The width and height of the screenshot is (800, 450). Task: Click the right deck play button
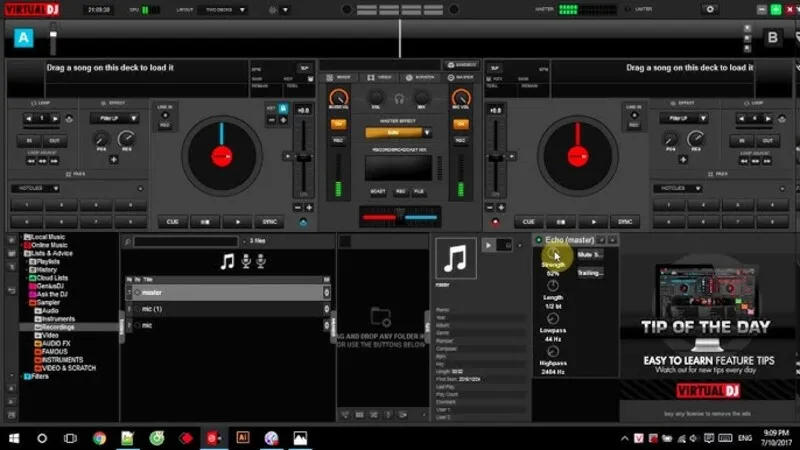pos(593,222)
